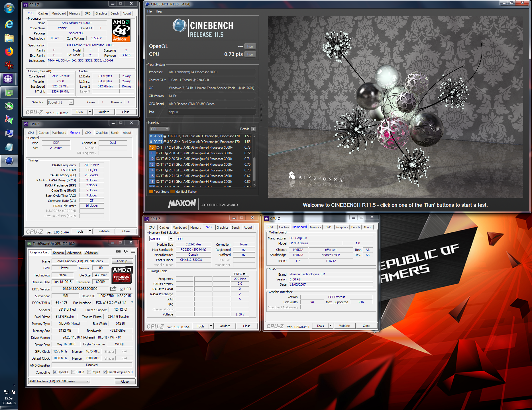Click the AMD 64 Athlon logo in CPU-Z

121,30
